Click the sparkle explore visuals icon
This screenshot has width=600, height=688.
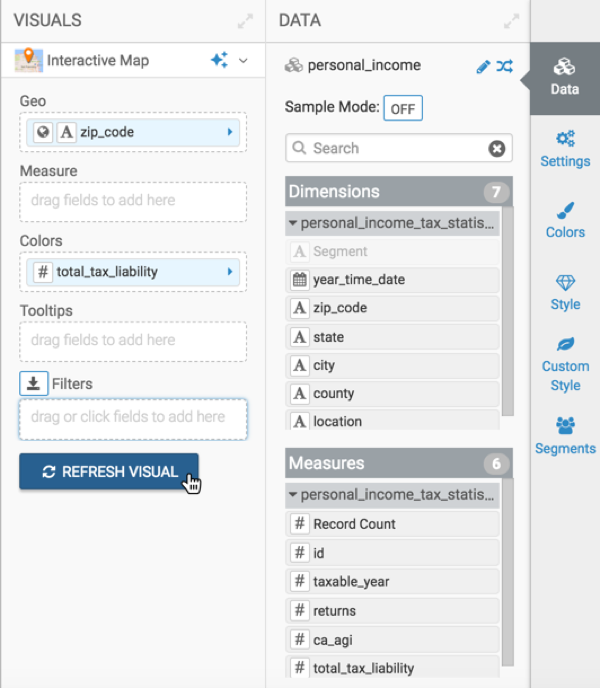click(219, 61)
